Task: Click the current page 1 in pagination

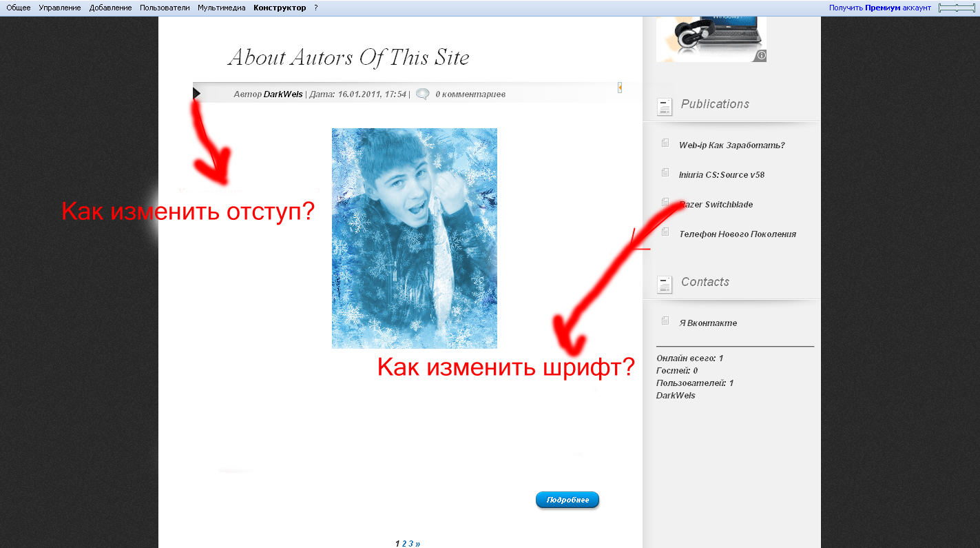Action: [x=397, y=543]
